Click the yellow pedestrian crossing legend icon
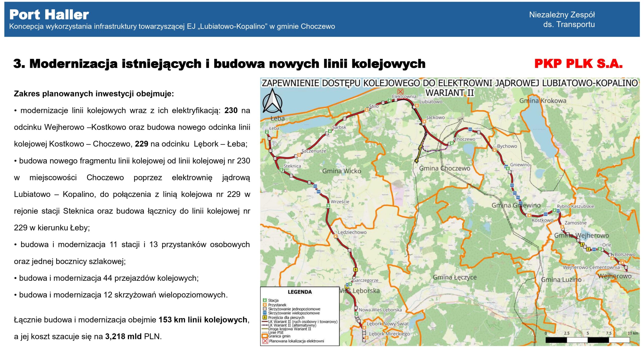644x362 pixels. coord(265,318)
